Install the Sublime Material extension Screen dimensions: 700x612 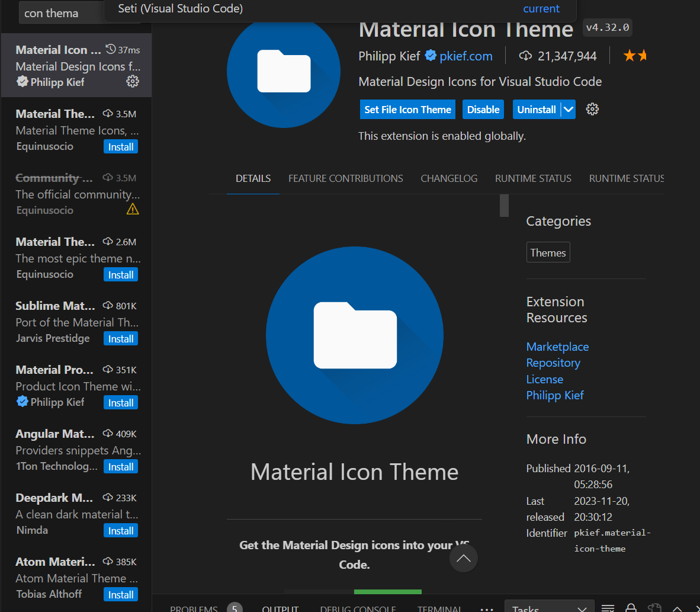tap(121, 339)
